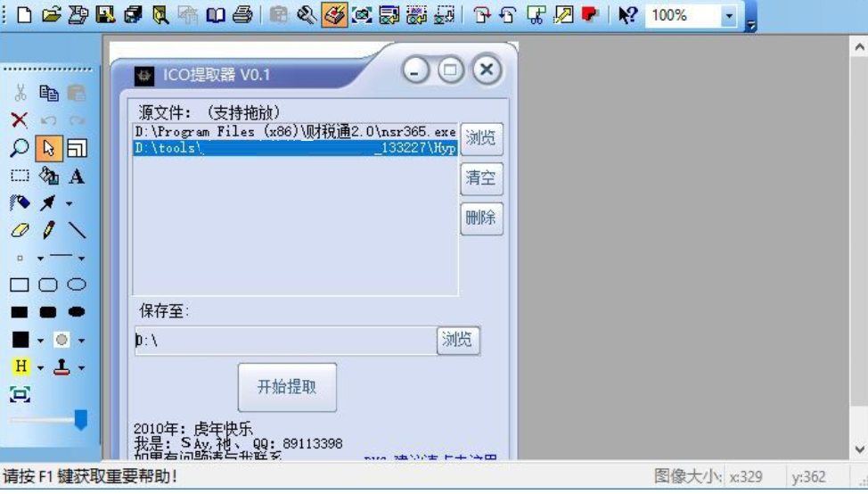Expand the zoom percentage dropdown arrow
This screenshot has width=868, height=494.
(x=730, y=15)
